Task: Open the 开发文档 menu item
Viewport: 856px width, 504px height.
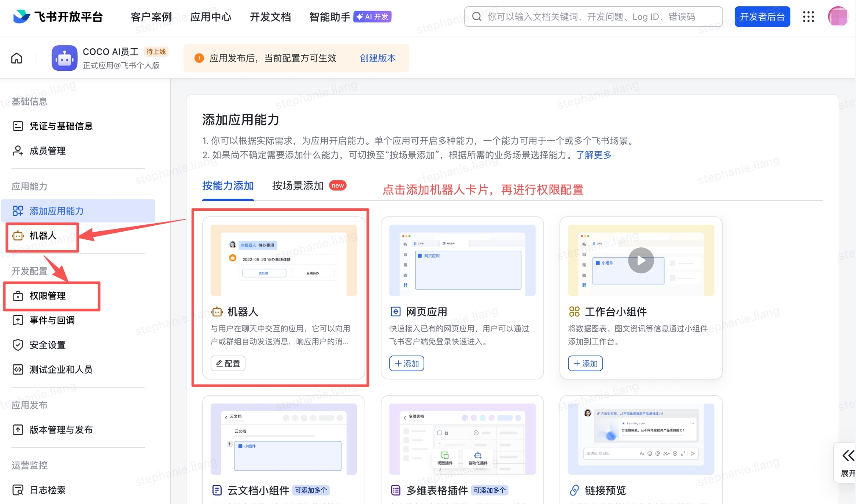Action: tap(270, 17)
